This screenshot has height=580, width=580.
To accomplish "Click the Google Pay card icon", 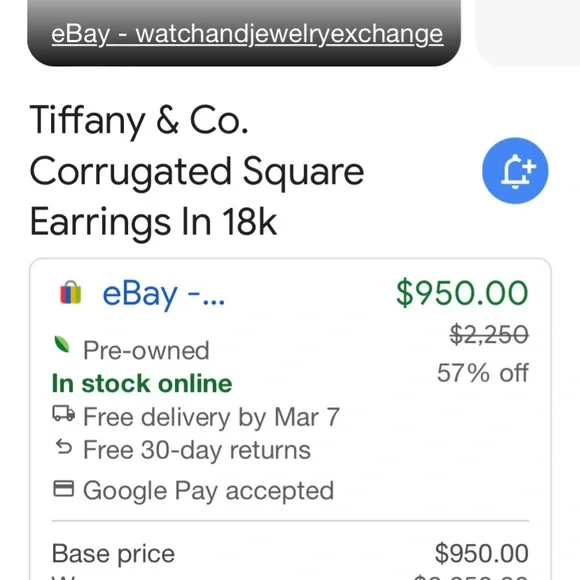I will [64, 488].
